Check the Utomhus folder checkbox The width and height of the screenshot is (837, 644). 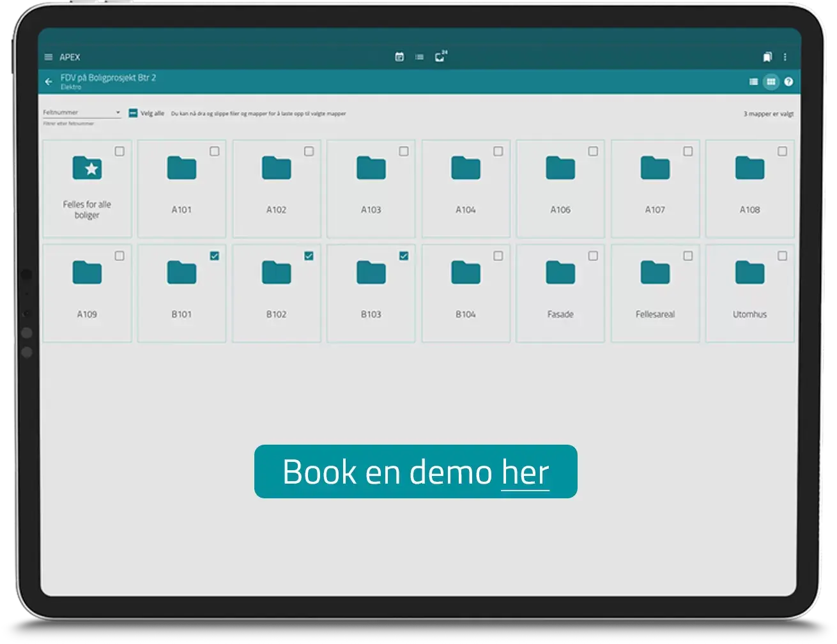(x=782, y=256)
